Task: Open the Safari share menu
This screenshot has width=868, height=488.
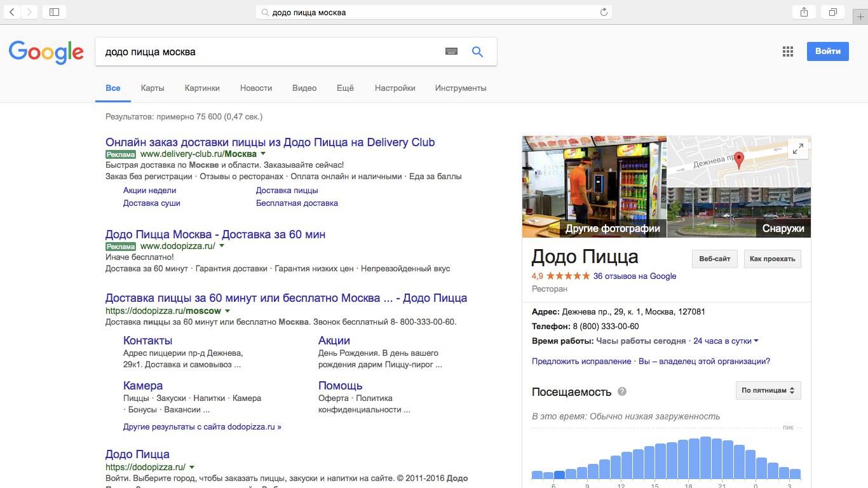Action: [x=804, y=12]
